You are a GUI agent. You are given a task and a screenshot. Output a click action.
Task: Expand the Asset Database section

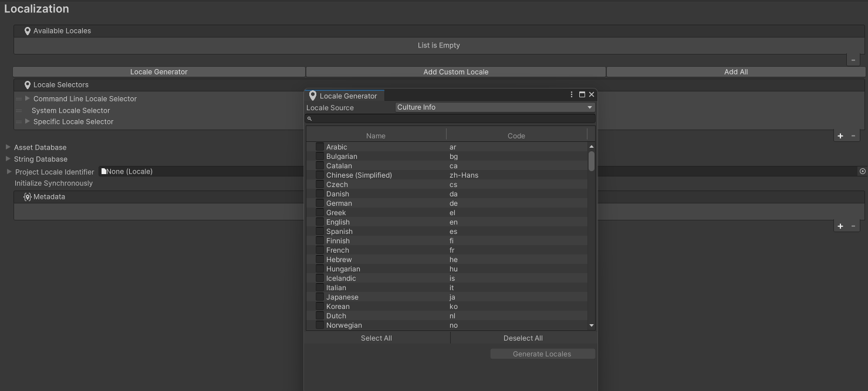6,147
